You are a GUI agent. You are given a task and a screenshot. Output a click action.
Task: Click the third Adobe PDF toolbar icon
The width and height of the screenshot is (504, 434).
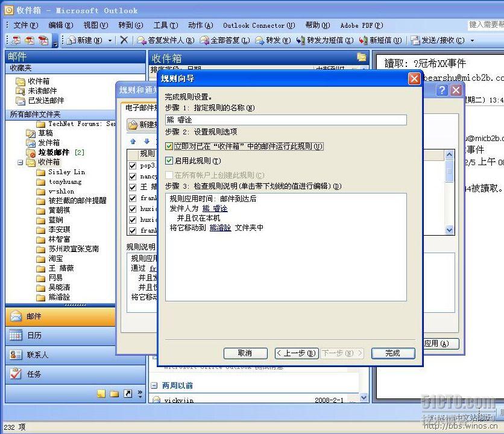43,40
